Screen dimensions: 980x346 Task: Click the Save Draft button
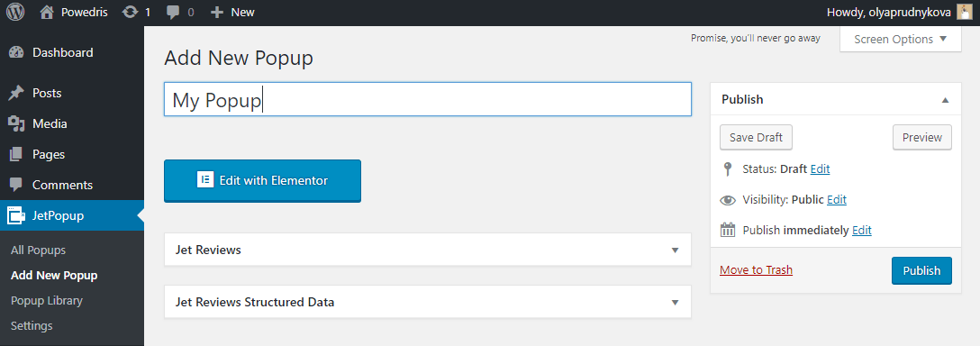coord(757,138)
